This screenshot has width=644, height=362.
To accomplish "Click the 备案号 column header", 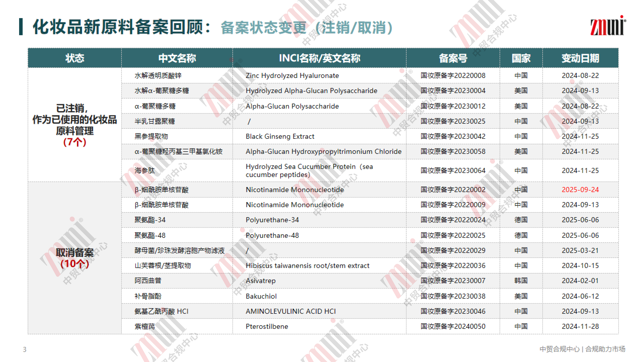I will 453,58.
